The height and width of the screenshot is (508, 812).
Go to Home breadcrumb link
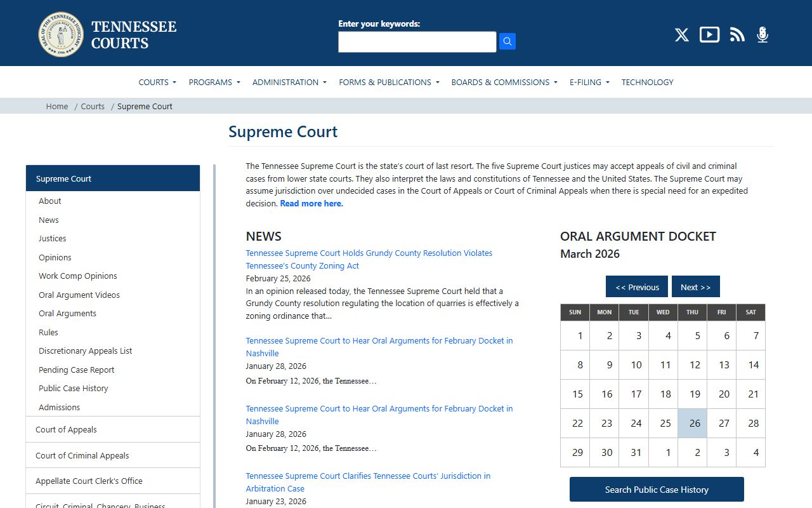pyautogui.click(x=57, y=106)
